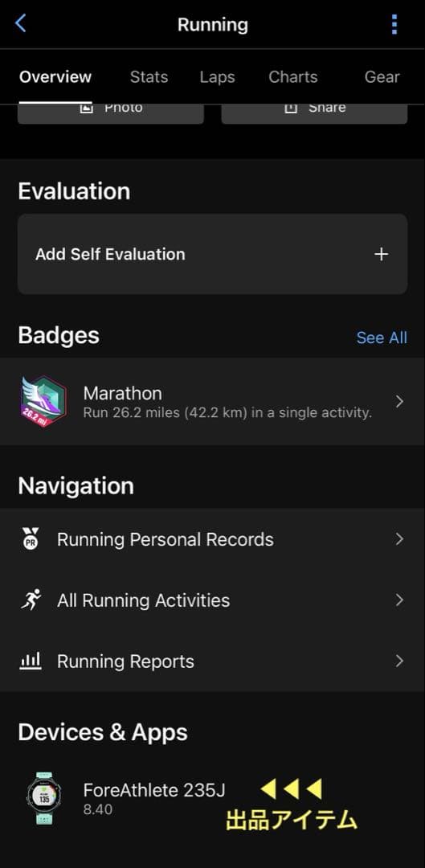Tap the ForeAthlete 235J watch image
Viewport: 425px width, 868px height.
click(44, 798)
